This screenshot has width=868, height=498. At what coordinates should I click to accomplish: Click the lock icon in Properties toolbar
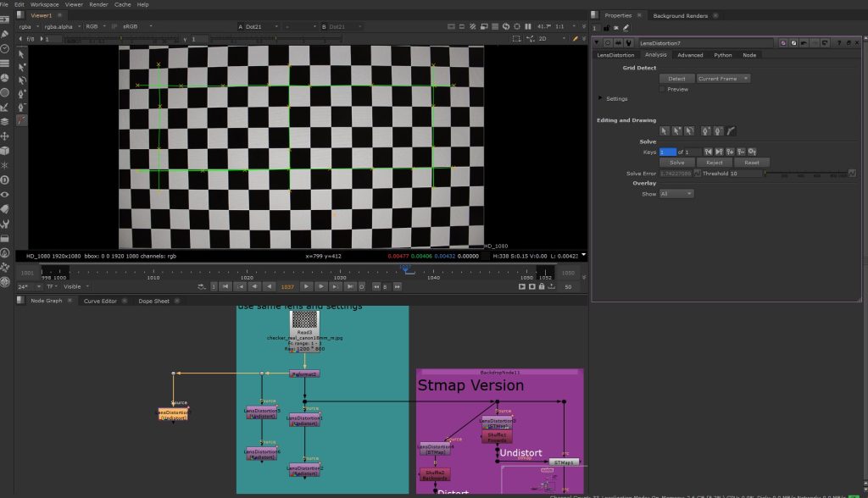point(607,28)
